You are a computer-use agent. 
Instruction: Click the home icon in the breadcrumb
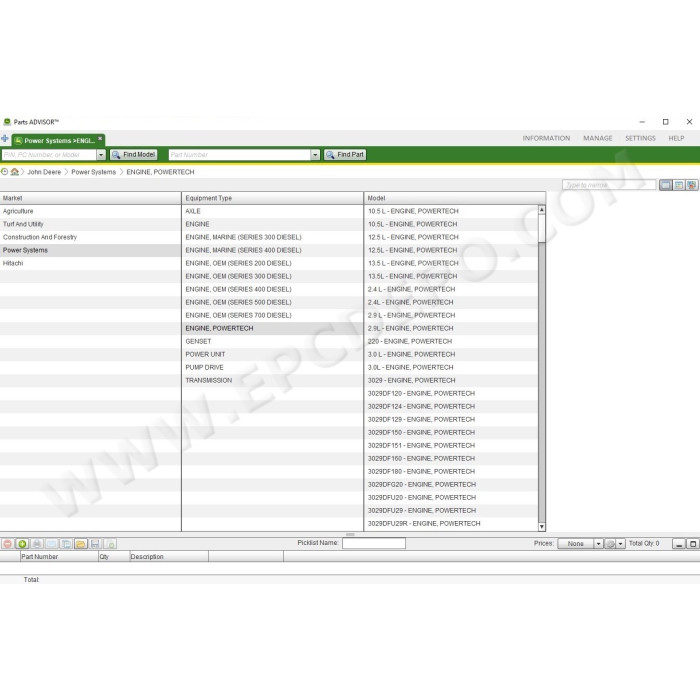[15, 172]
